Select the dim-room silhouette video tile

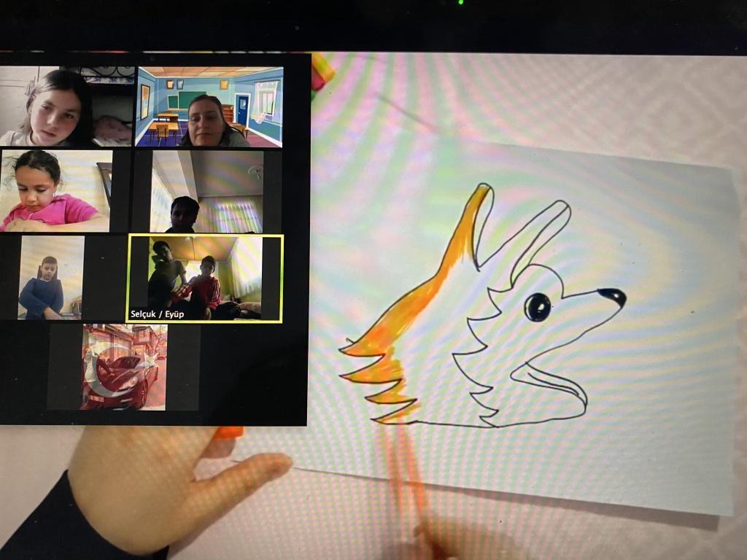tap(206, 191)
